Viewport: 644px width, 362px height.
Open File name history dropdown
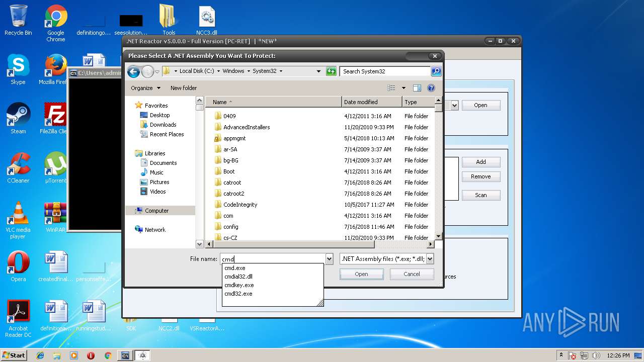[329, 259]
